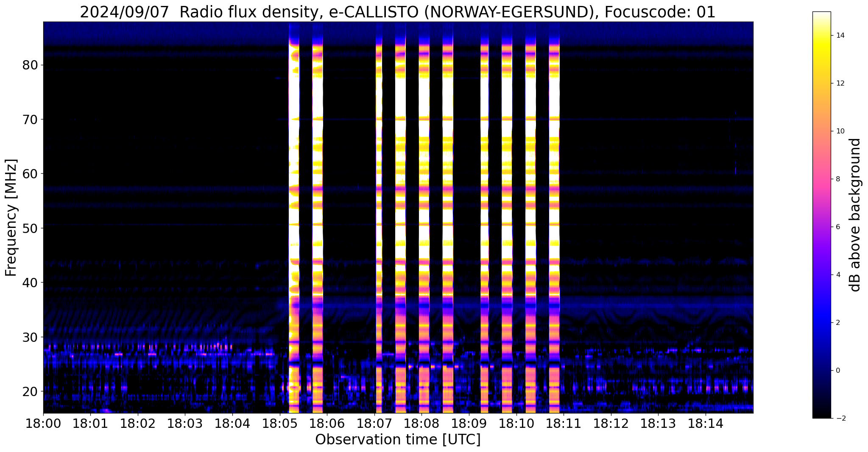The image size is (868, 452).
Task: Click the 18:02 time tick label
Action: click(x=138, y=423)
